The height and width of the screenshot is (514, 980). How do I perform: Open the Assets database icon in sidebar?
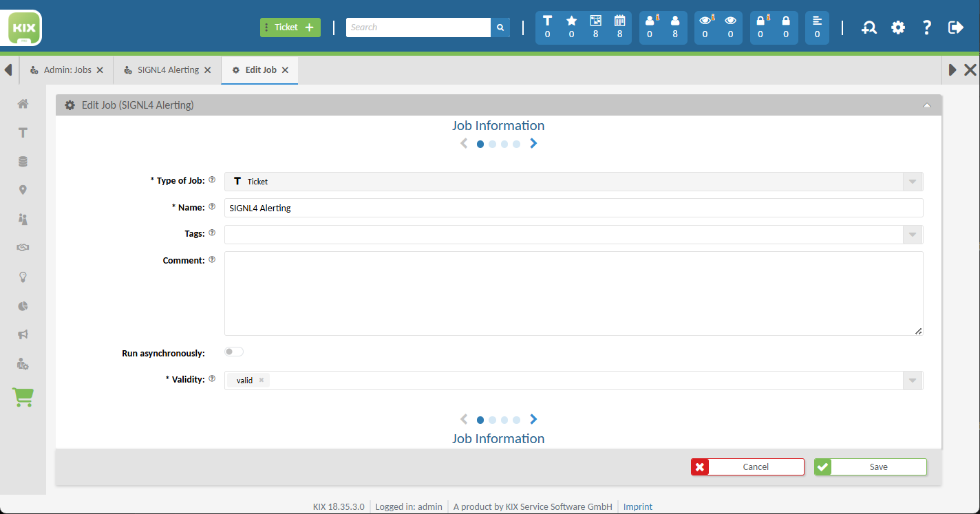coord(23,161)
